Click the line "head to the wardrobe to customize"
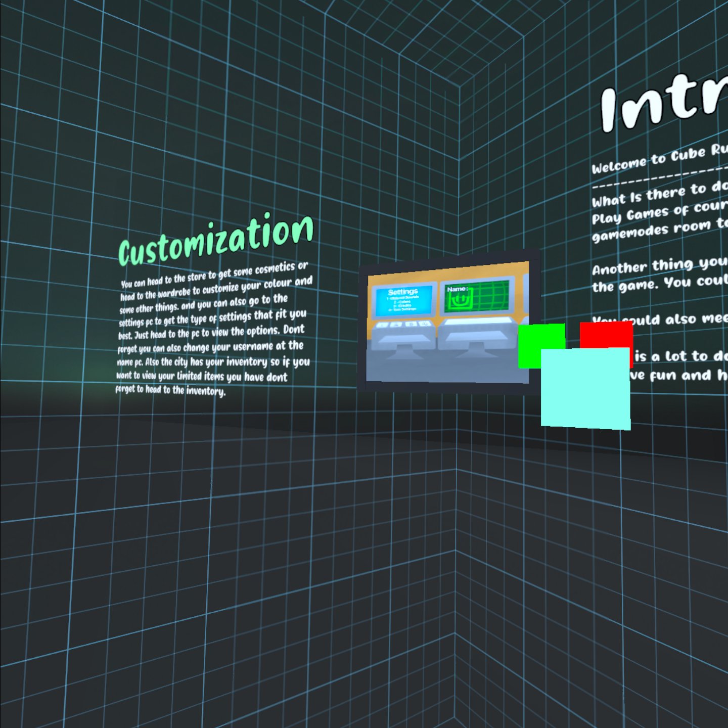Screen dimensions: 728x728 [216, 289]
